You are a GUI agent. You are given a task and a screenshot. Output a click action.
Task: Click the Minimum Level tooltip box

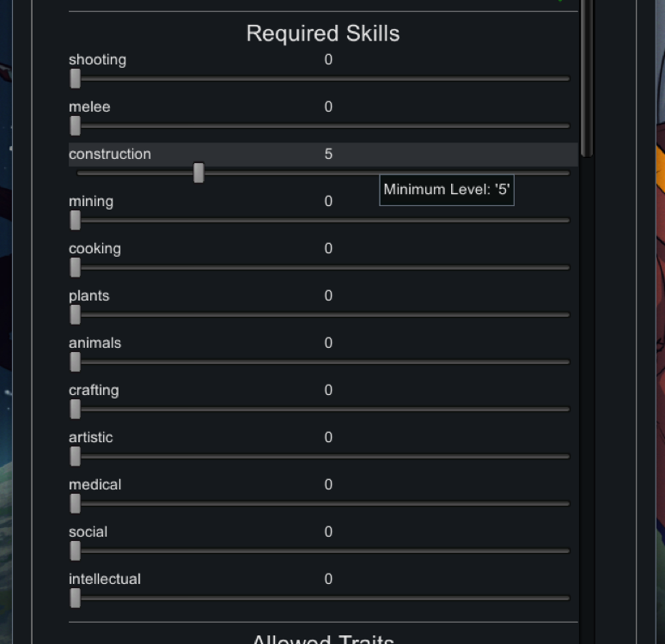447,190
